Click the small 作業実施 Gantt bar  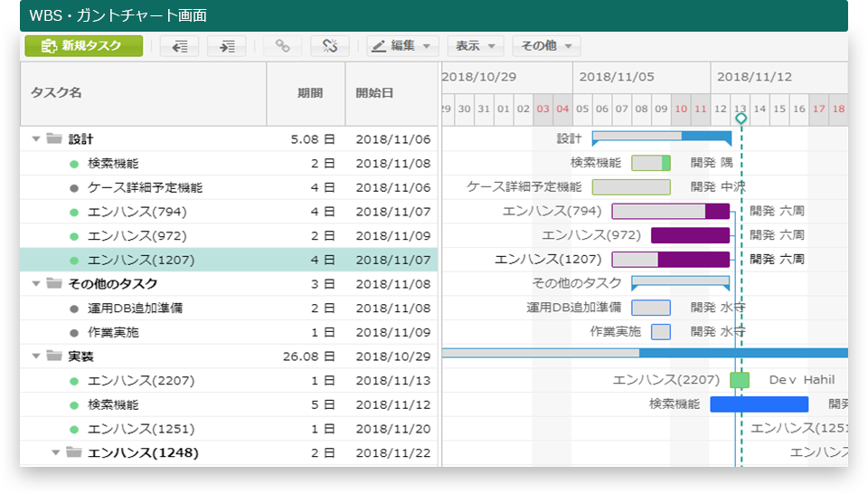pos(661,332)
